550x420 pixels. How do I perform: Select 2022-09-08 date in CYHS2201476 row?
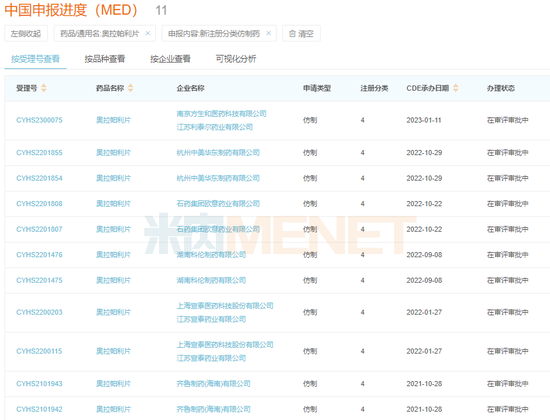click(x=424, y=255)
